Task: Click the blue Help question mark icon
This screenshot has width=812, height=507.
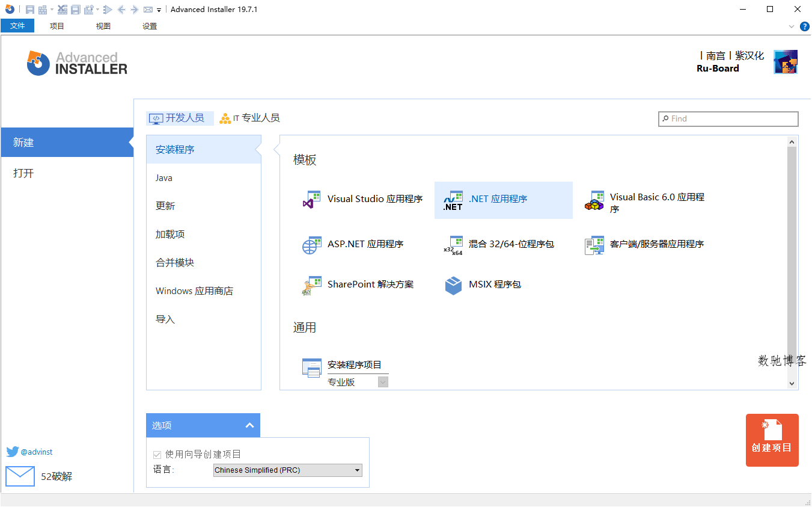Action: coord(805,26)
